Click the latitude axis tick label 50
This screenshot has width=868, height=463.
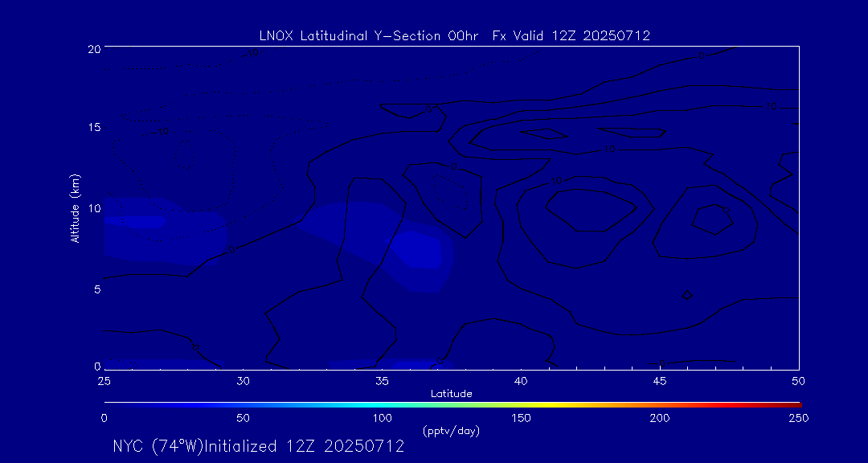click(x=799, y=380)
